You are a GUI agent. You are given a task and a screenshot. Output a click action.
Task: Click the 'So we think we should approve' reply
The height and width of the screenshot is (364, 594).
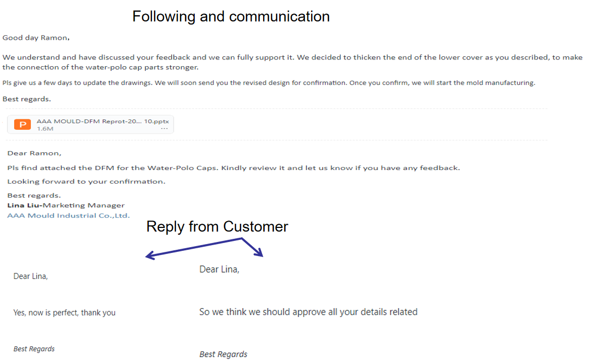(308, 312)
